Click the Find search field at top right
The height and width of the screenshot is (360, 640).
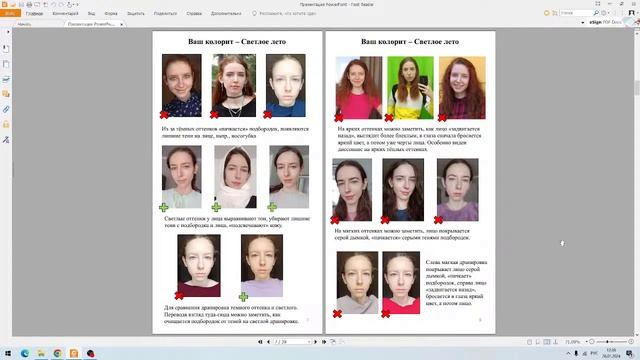(x=576, y=13)
